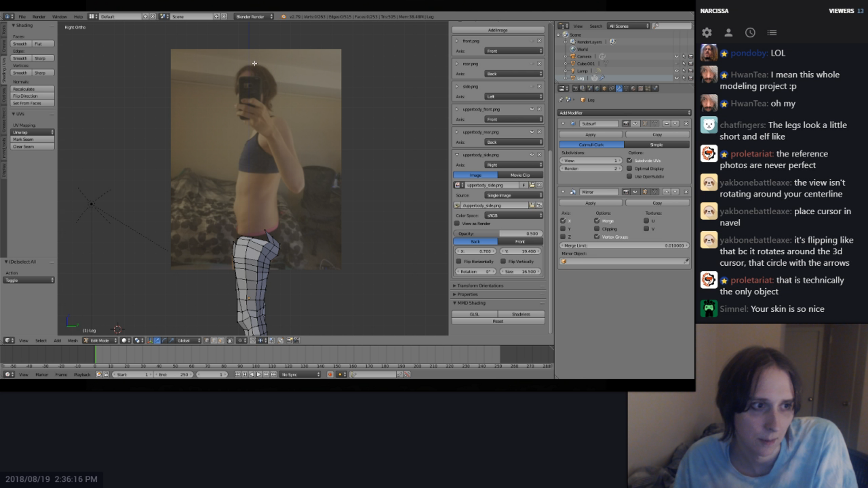Click the auto keyframe record button
Screen dimensions: 868x488
pyautogui.click(x=330, y=374)
